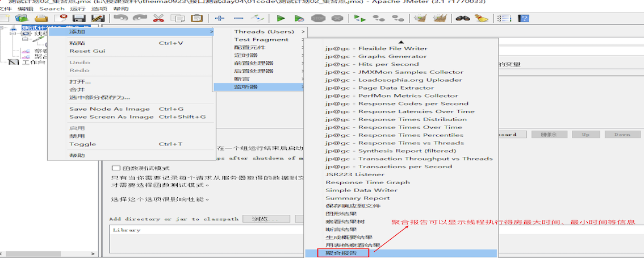Screen dimensions: 644x258
Task: Open the 监听器 submenu
Action: tap(260, 87)
